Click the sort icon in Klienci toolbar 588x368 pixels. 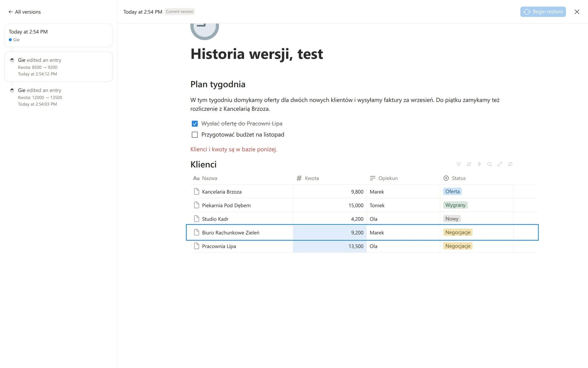pyautogui.click(x=469, y=164)
